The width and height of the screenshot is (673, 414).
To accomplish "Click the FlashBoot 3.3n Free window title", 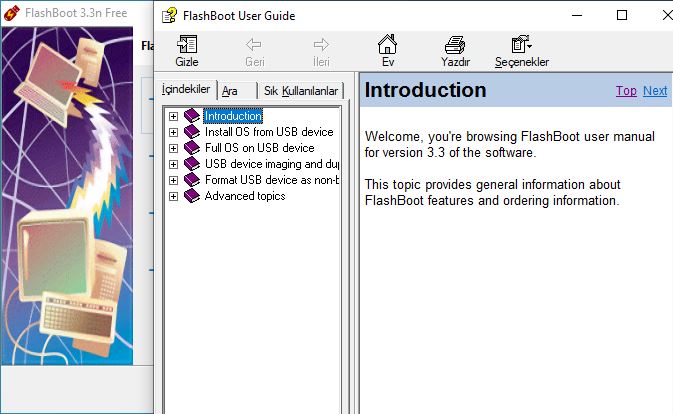I will click(x=76, y=13).
